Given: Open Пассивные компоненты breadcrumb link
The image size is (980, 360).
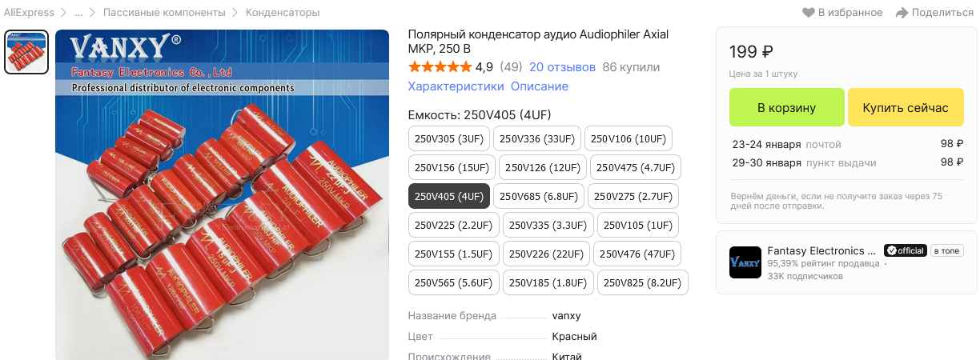Looking at the screenshot, I should click(x=164, y=13).
